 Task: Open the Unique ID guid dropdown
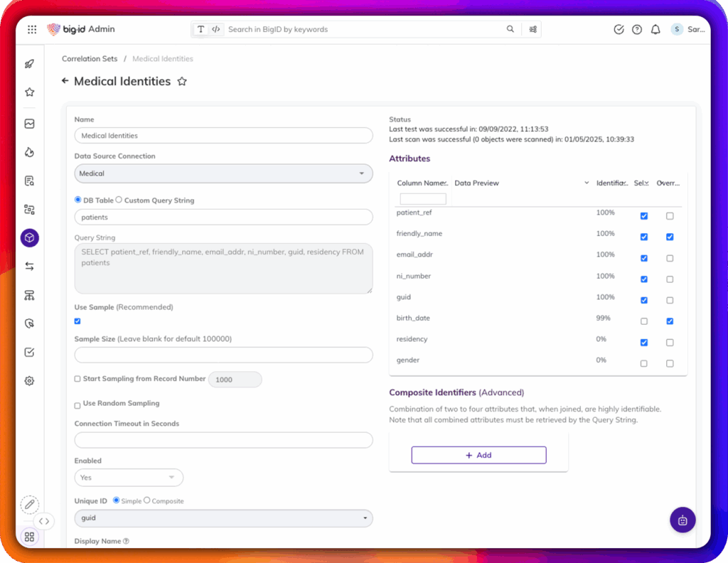(223, 519)
